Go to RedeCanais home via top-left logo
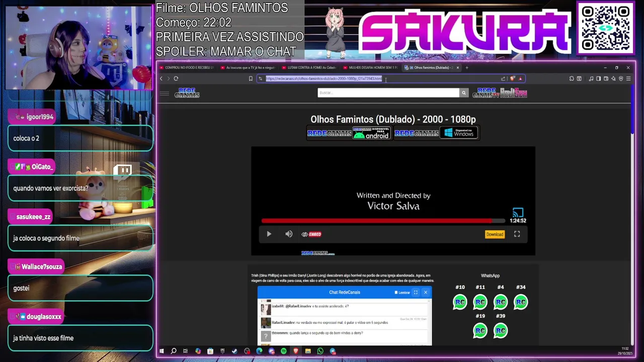Viewport: 644px width, 362px height. [187, 93]
